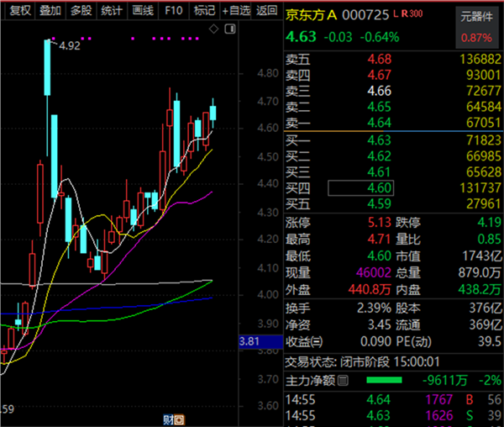Open the F10 company info tab
The width and height of the screenshot is (504, 427).
[173, 11]
